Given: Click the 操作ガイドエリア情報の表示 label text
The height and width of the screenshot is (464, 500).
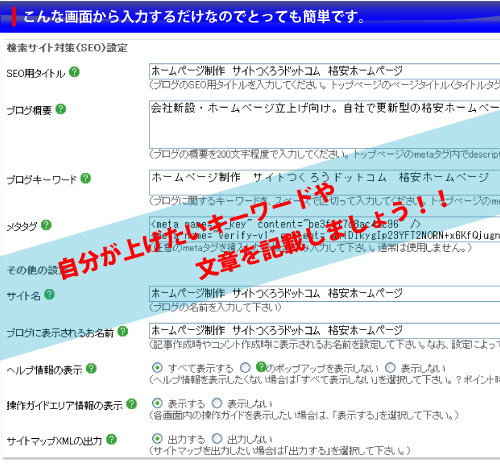Looking at the screenshot, I should 65,405.
